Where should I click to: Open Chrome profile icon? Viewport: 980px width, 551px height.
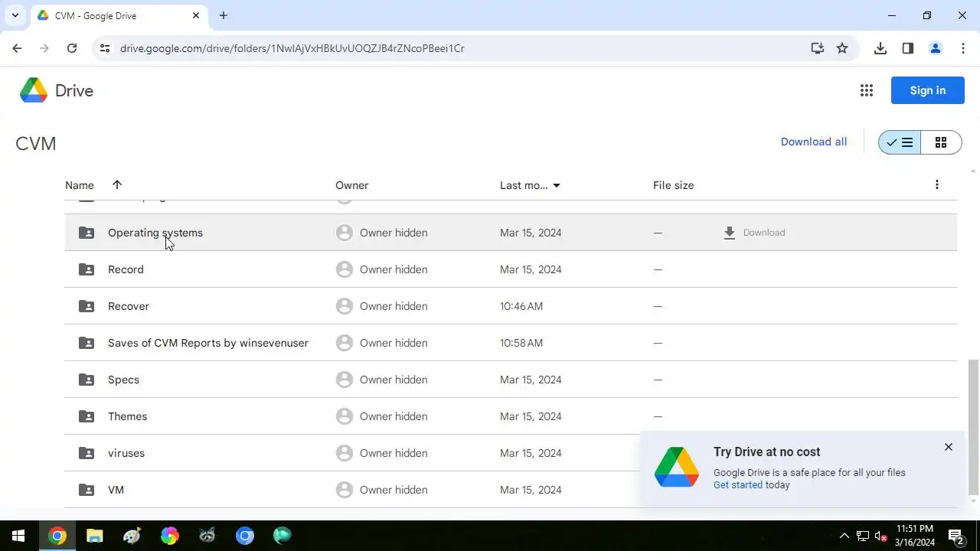click(936, 48)
